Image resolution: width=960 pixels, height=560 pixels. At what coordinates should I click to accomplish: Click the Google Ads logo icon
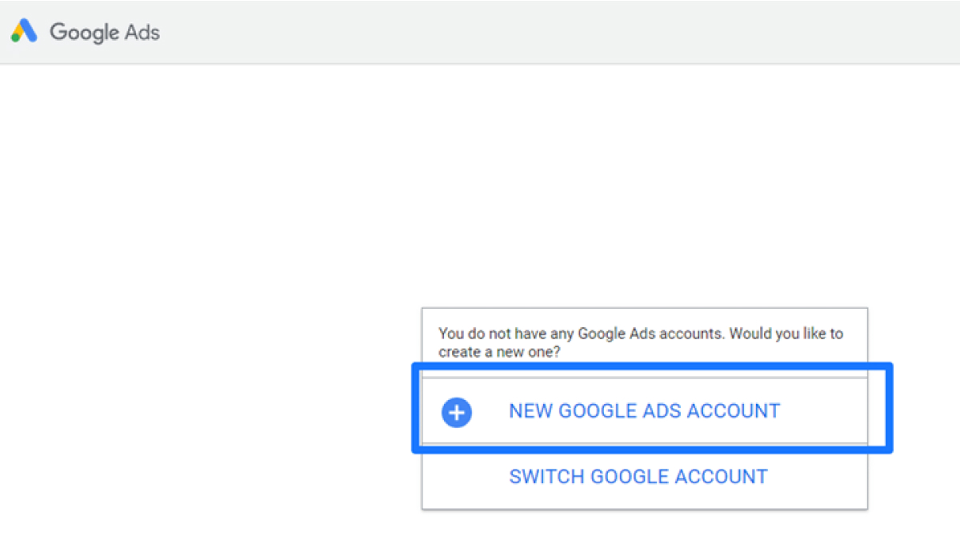coord(24,31)
